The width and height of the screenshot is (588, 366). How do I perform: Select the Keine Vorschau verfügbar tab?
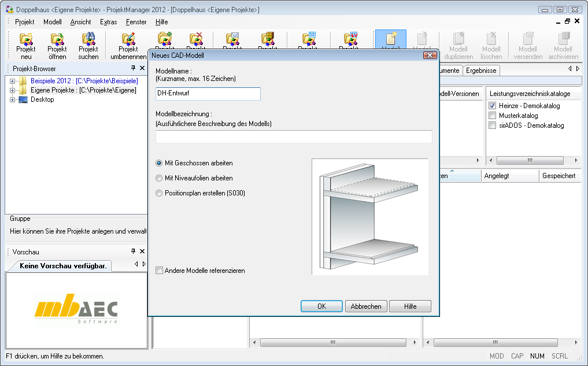tap(63, 266)
